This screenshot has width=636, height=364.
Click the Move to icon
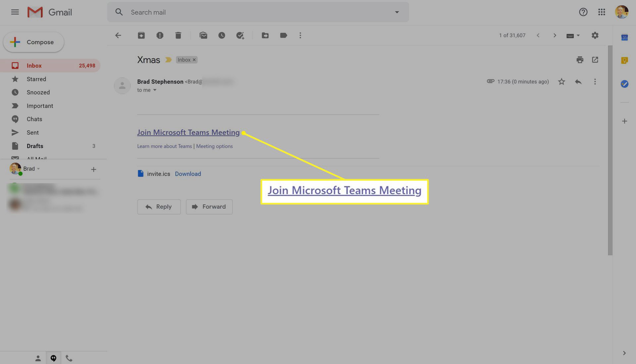265,35
